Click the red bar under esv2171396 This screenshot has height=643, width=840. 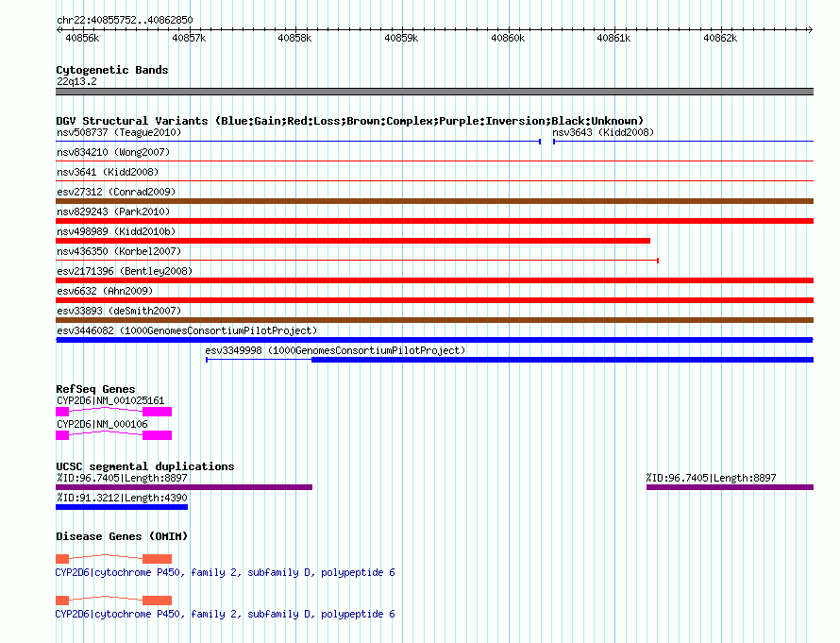434,280
